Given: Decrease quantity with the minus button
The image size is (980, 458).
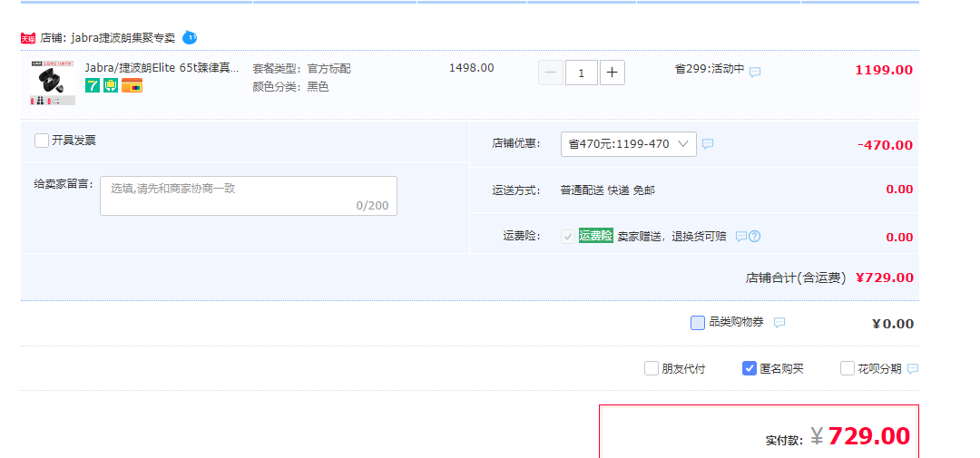Looking at the screenshot, I should pos(551,73).
